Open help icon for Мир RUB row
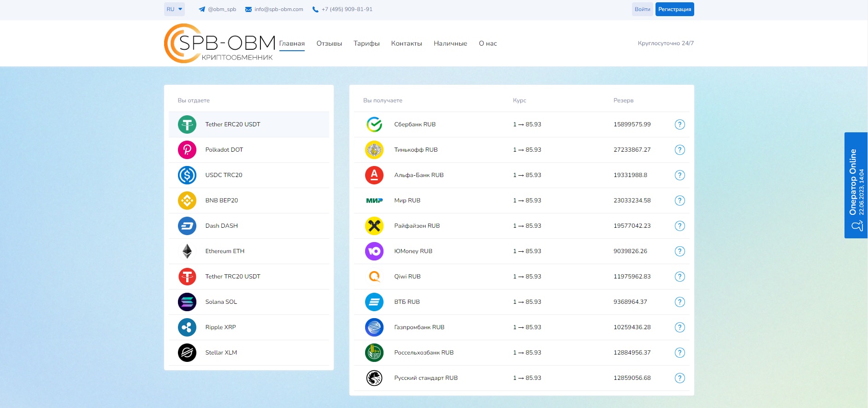868x408 pixels. (679, 201)
